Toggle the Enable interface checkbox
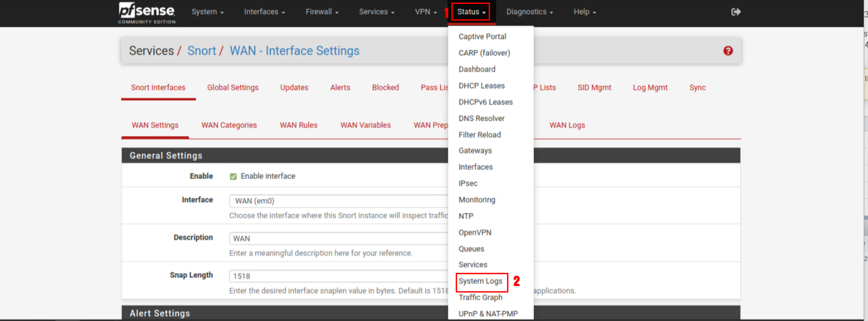This screenshot has height=321, width=868. (x=233, y=176)
